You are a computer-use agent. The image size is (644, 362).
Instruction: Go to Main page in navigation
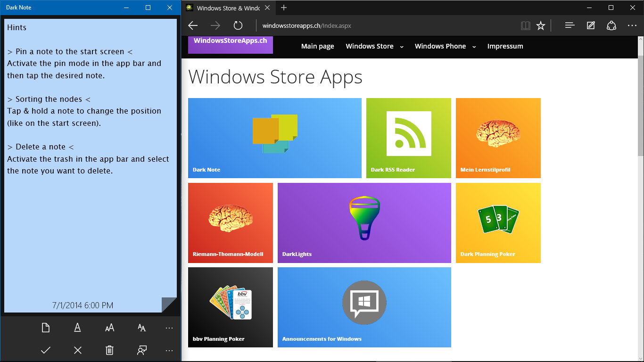pyautogui.click(x=317, y=46)
